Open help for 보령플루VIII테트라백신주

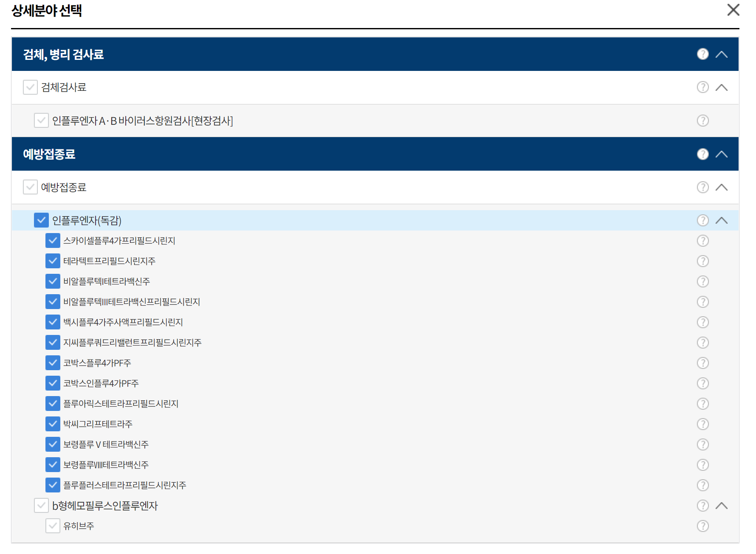pyautogui.click(x=703, y=465)
